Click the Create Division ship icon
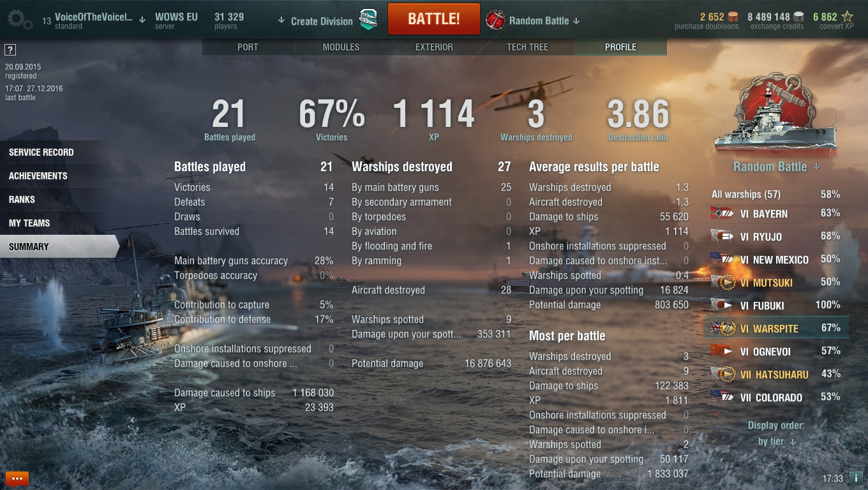Viewport: 868px width, 490px height. pyautogui.click(x=368, y=20)
